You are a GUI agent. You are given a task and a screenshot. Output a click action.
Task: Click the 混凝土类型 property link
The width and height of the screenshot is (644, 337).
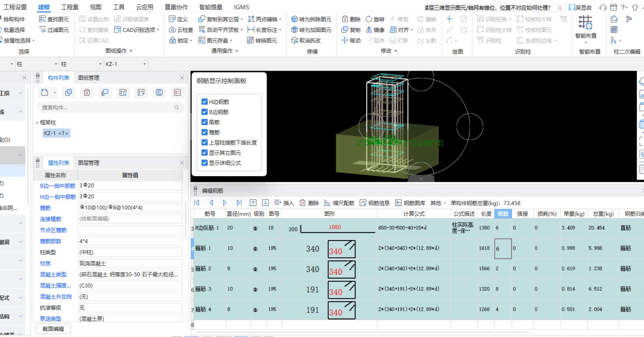pyautogui.click(x=53, y=275)
